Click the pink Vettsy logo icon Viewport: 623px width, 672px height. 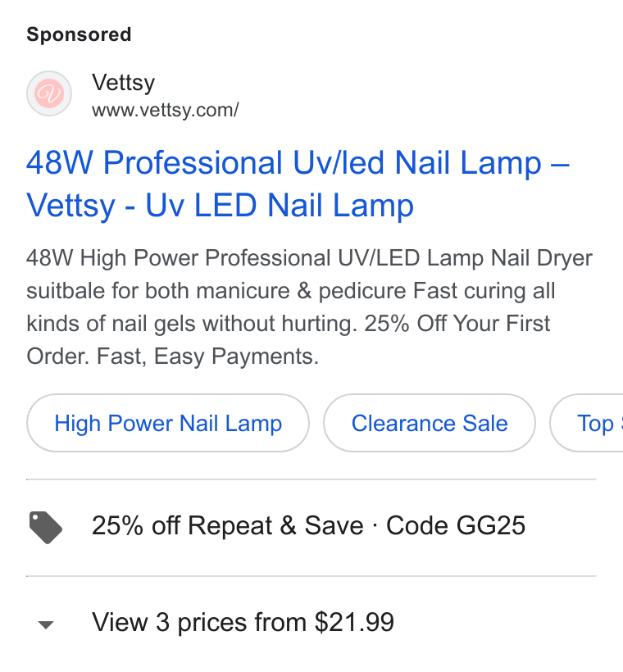click(x=49, y=93)
